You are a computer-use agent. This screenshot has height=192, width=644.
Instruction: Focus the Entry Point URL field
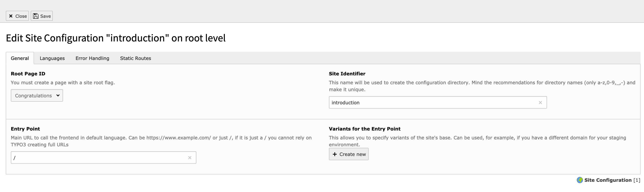99,157
